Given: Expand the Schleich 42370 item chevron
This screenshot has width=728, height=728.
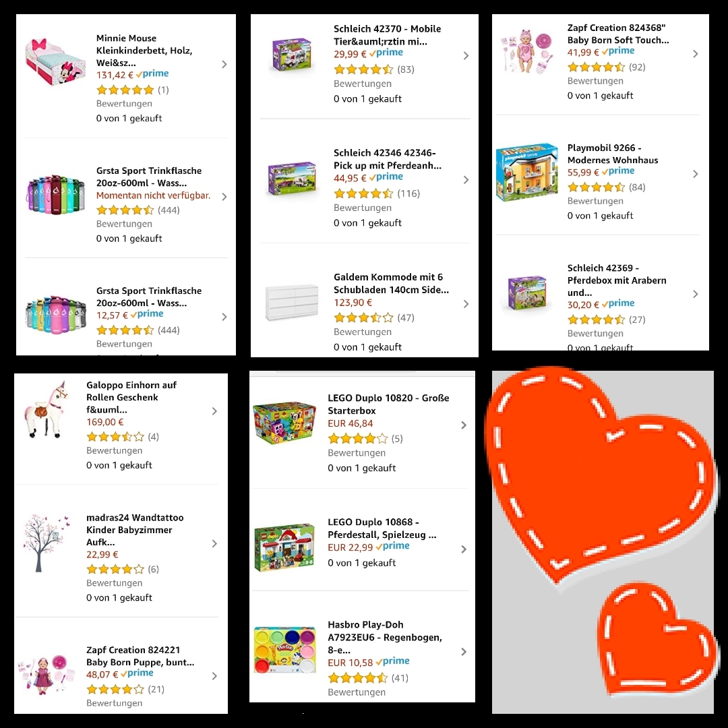Looking at the screenshot, I should coord(466,56).
